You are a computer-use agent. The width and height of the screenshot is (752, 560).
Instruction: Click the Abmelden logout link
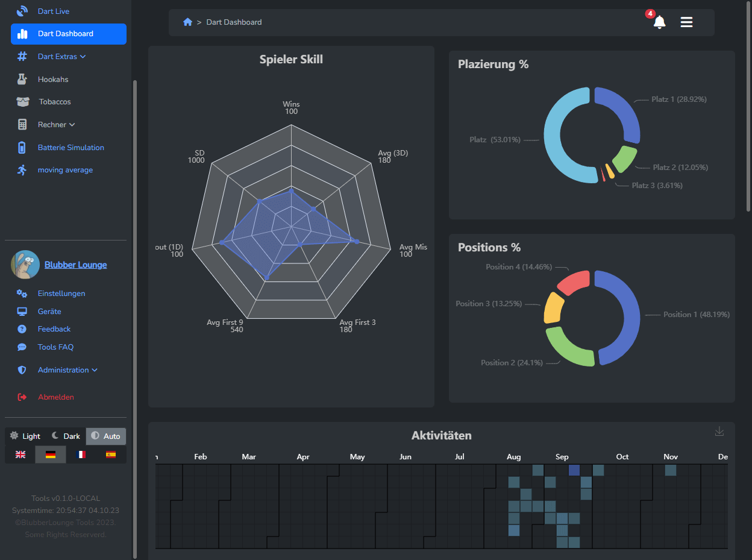(55, 397)
